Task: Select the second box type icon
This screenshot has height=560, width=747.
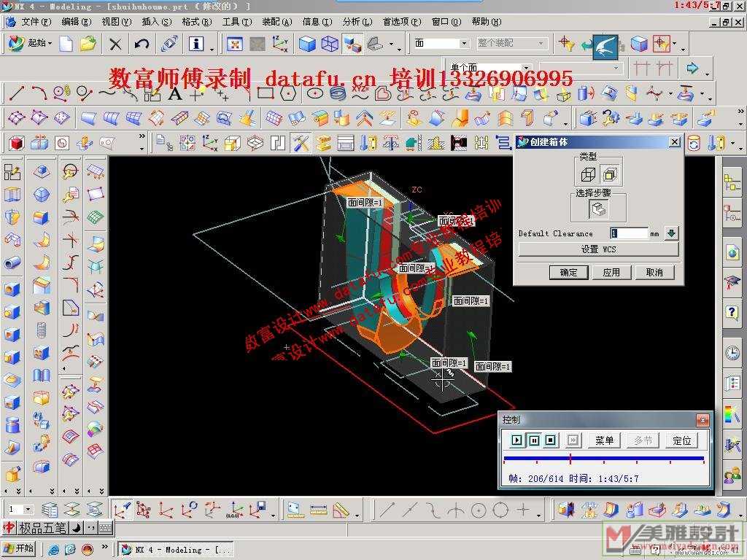Action: [x=611, y=174]
